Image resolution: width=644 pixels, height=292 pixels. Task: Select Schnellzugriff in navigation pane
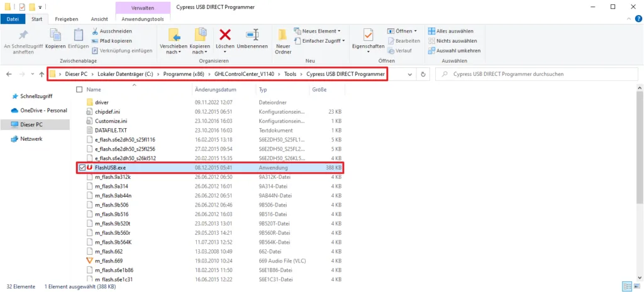click(x=35, y=96)
